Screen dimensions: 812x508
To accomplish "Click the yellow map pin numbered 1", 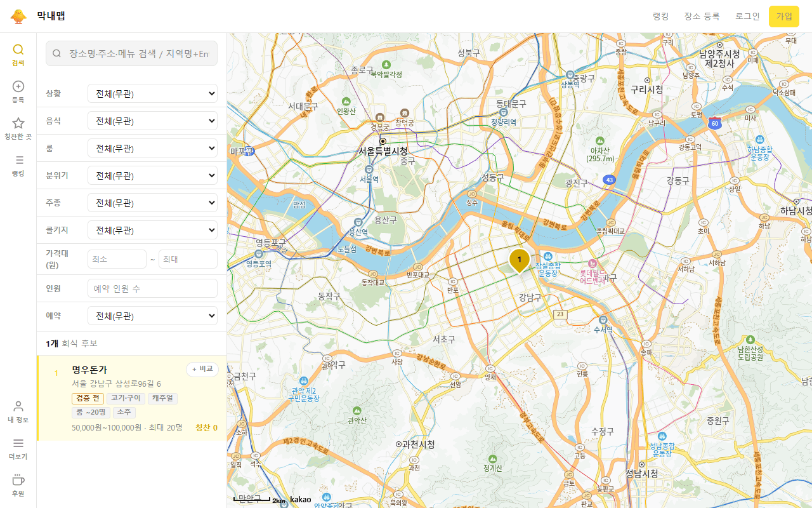I will click(519, 260).
